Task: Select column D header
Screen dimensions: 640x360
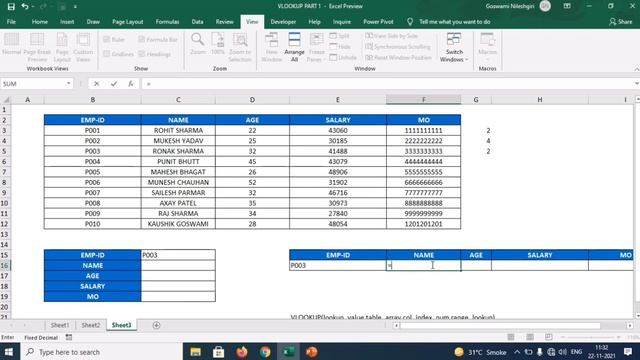Action: [x=252, y=100]
